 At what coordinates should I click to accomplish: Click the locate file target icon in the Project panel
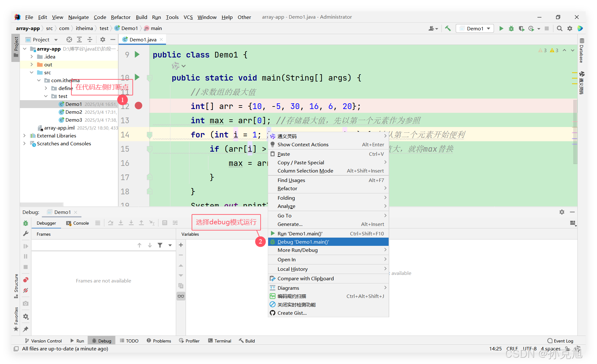(69, 39)
